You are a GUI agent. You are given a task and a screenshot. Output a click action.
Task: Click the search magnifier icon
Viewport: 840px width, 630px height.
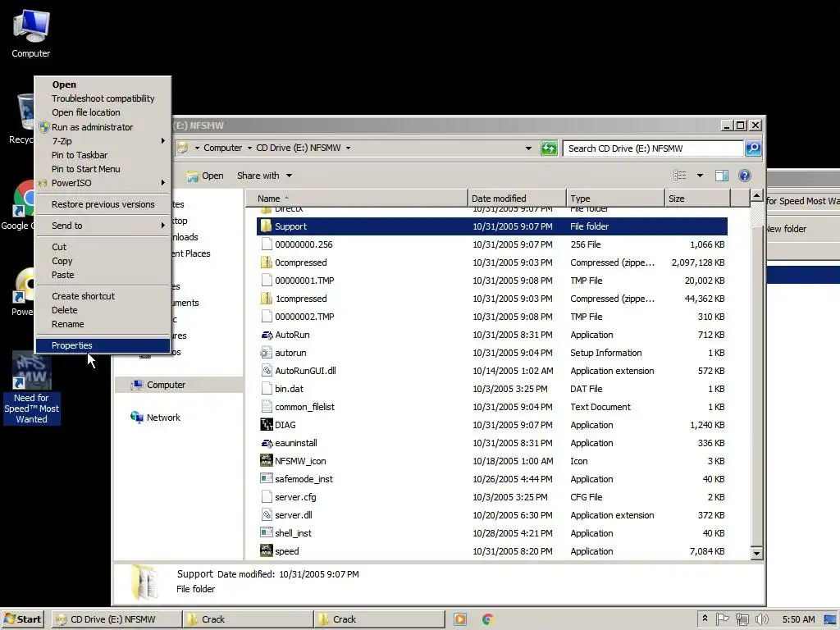click(753, 148)
